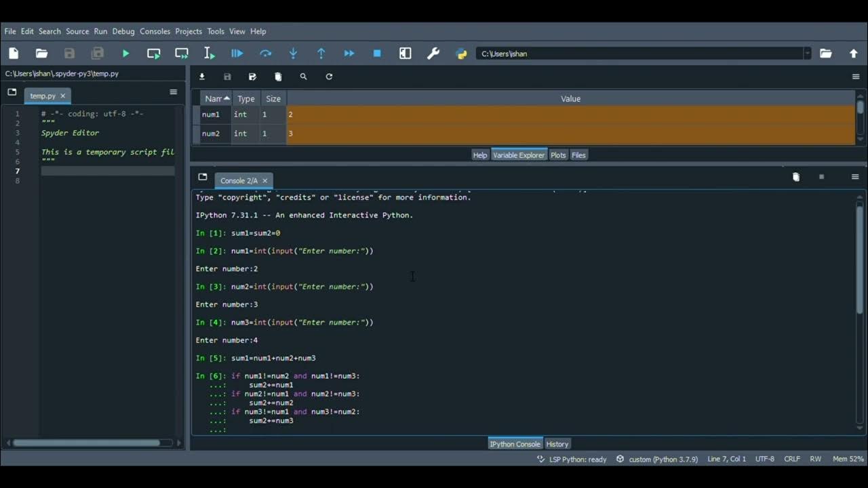The width and height of the screenshot is (868, 488).
Task: Go to parent directory up arrow icon
Action: click(854, 54)
